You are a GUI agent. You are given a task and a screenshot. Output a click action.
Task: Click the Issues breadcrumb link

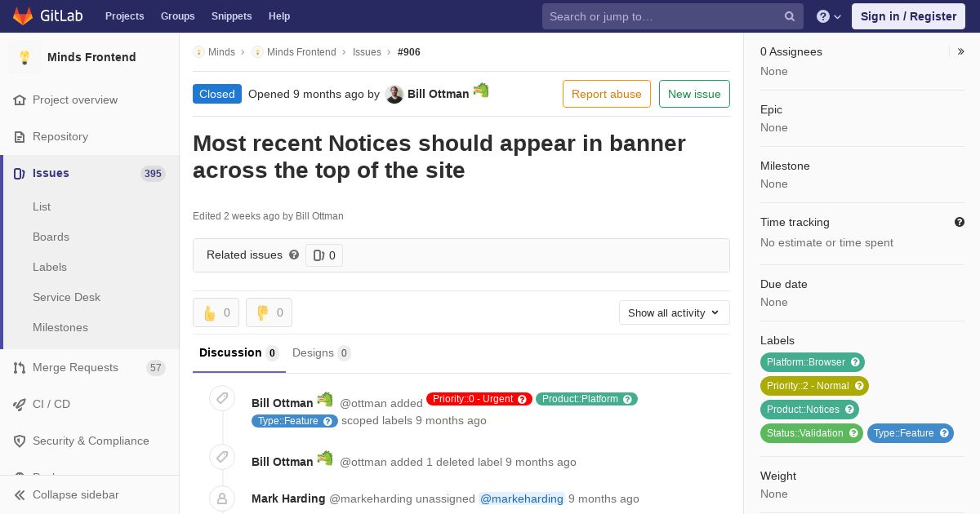[x=367, y=52]
